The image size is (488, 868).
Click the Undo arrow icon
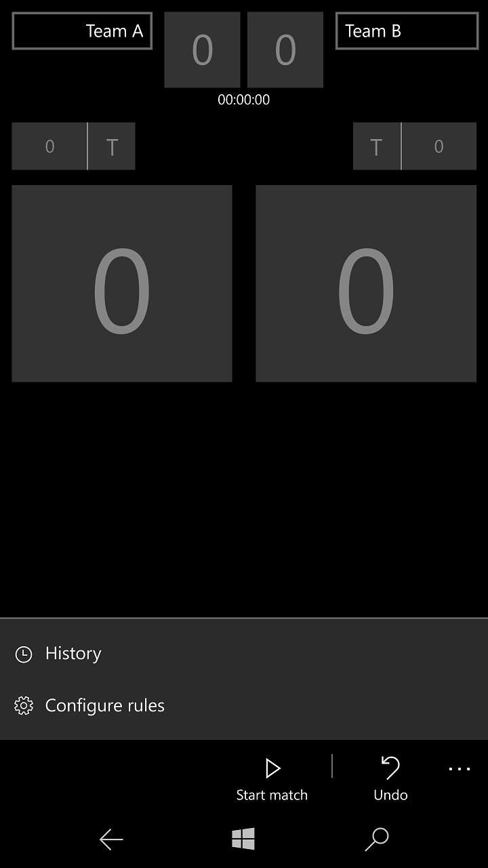[x=390, y=768]
